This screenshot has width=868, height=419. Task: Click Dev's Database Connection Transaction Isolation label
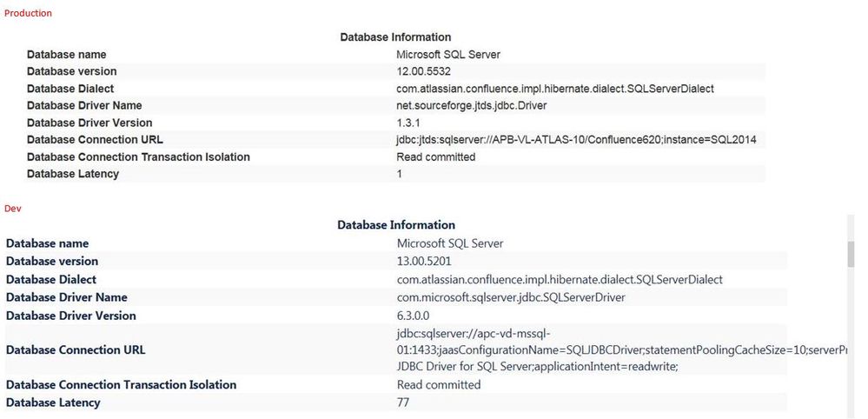121,385
